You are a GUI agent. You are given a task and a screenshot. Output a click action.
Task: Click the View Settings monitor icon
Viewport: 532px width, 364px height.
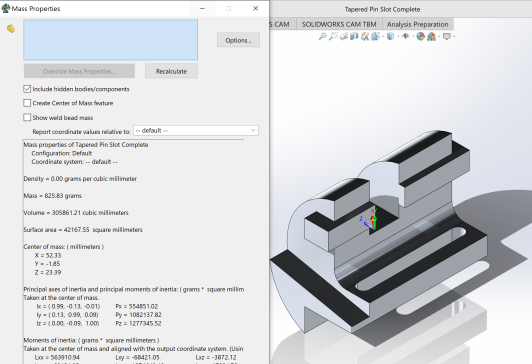(x=447, y=36)
